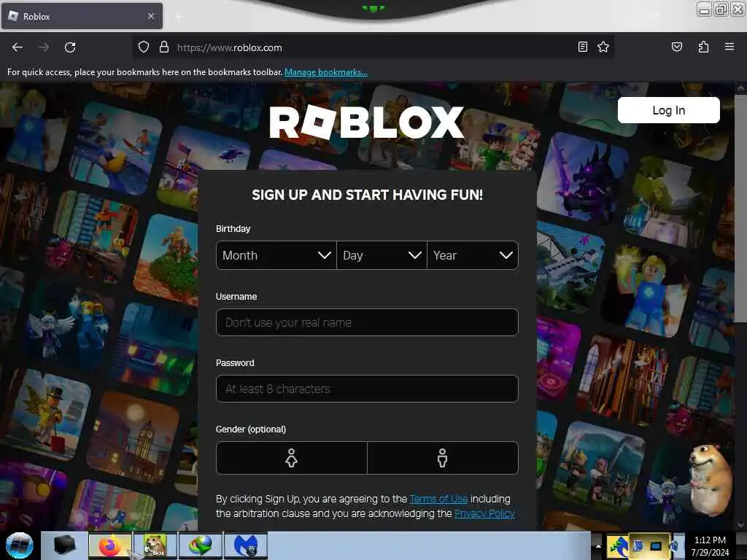The image size is (747, 560).
Task: Open the tracking protection shield panel
Action: 144,47
